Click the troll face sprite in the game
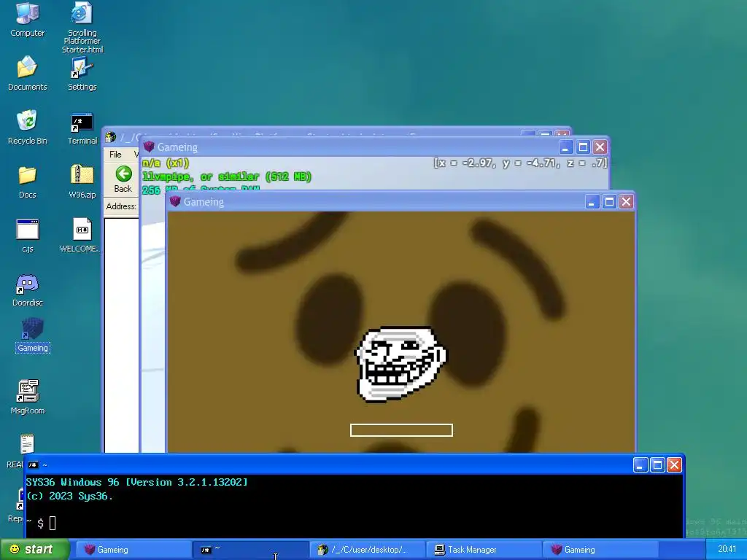This screenshot has height=560, width=747. click(400, 365)
